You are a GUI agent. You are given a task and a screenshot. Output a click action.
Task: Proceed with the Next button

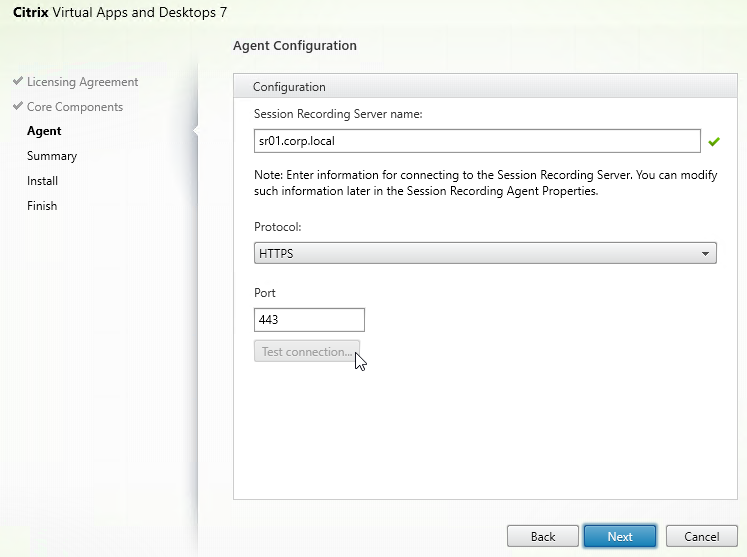620,536
